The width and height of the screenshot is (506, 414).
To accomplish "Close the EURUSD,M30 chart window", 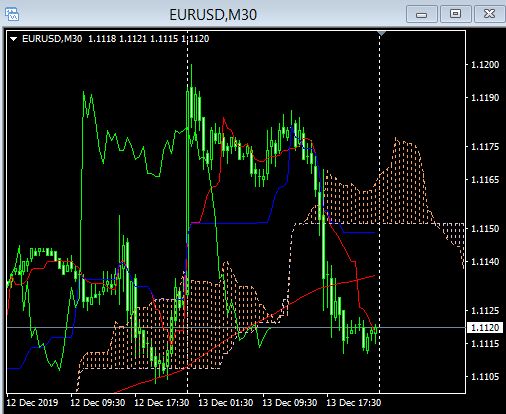I will 489,14.
